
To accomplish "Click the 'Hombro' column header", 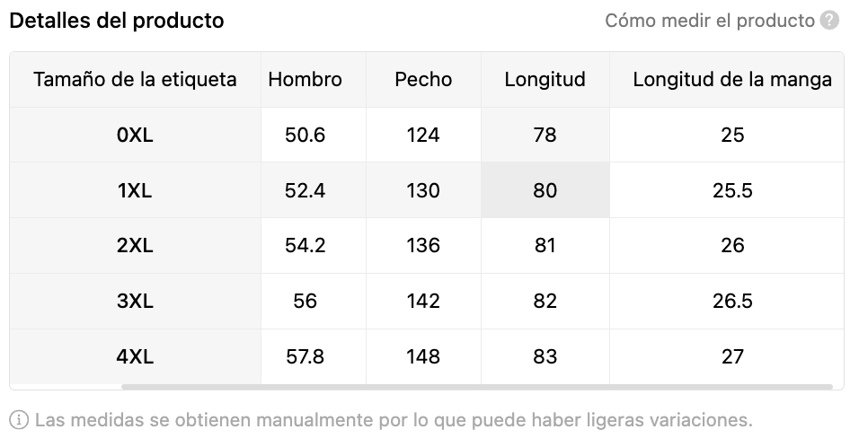I will click(x=306, y=79).
